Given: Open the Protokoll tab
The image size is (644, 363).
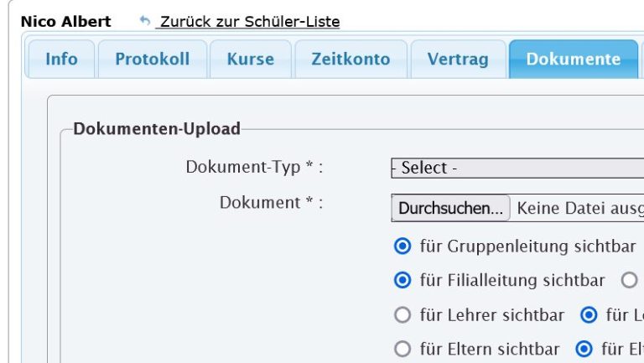Looking at the screenshot, I should [153, 60].
